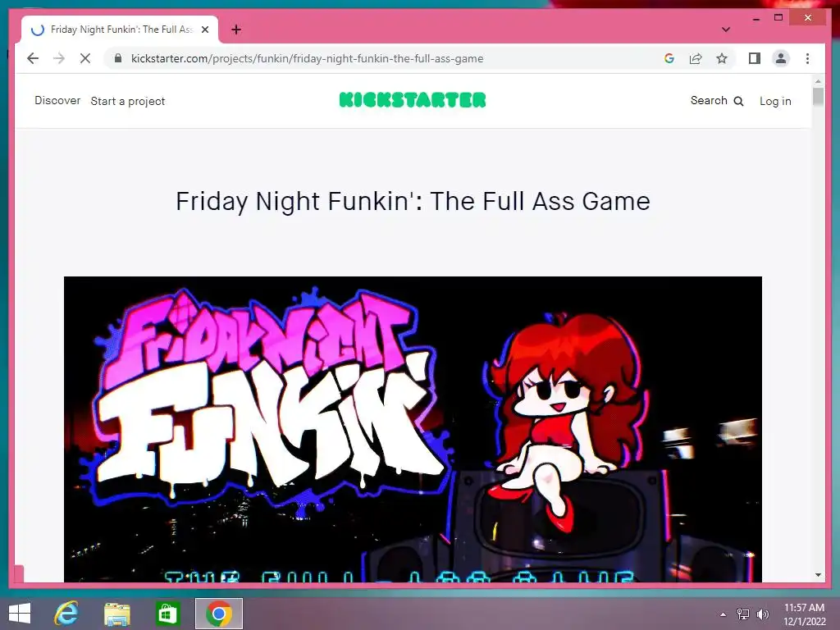Click the forward navigation arrow
Screen dimensions: 840x630
59,58
